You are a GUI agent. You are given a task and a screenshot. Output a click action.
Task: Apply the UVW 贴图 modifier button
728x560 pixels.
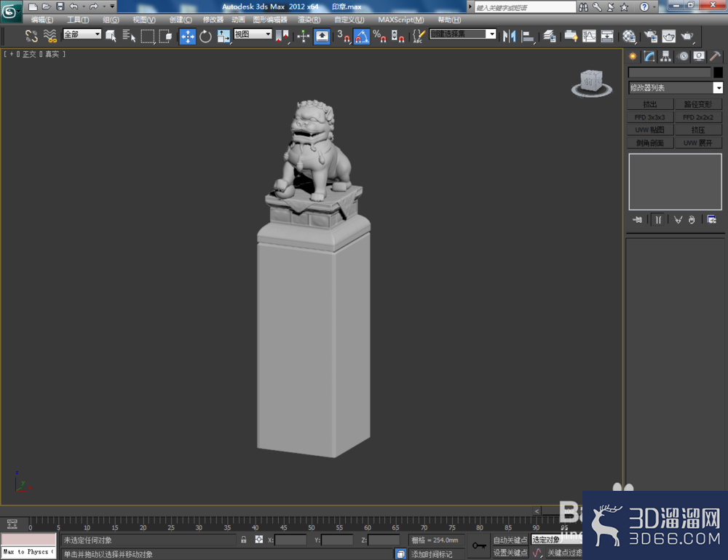(650, 130)
